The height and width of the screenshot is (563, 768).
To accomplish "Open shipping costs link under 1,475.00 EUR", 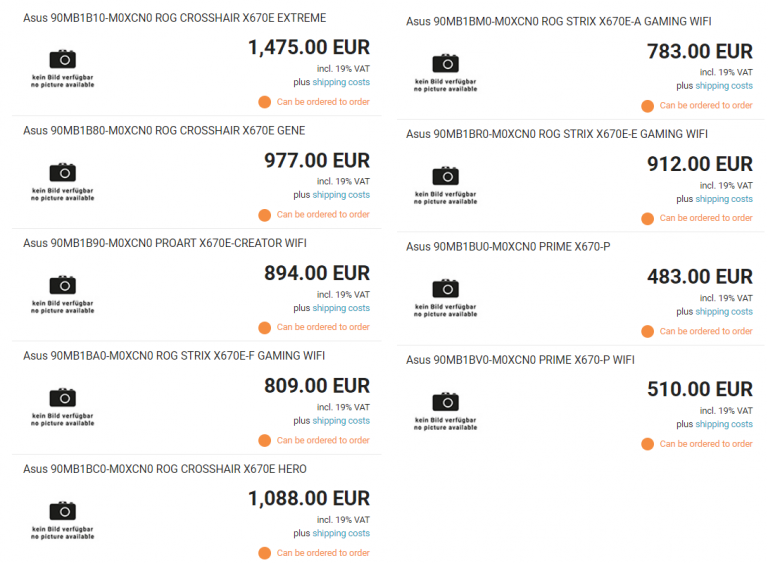I will click(341, 82).
